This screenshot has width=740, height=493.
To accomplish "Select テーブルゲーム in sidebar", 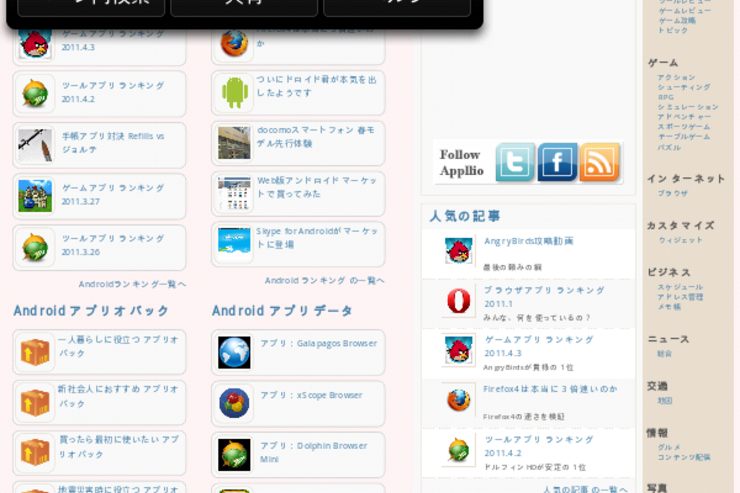I will (x=684, y=136).
